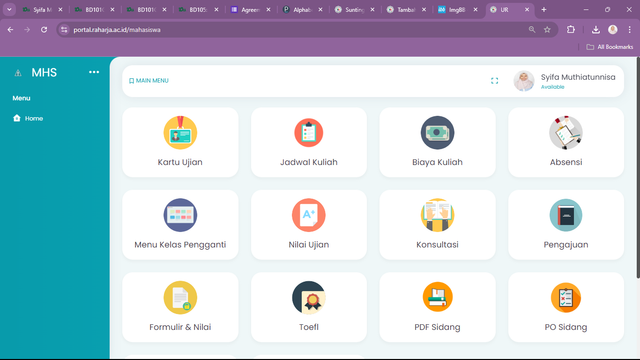
Task: Switch to the Agreen tab
Action: pos(250,9)
